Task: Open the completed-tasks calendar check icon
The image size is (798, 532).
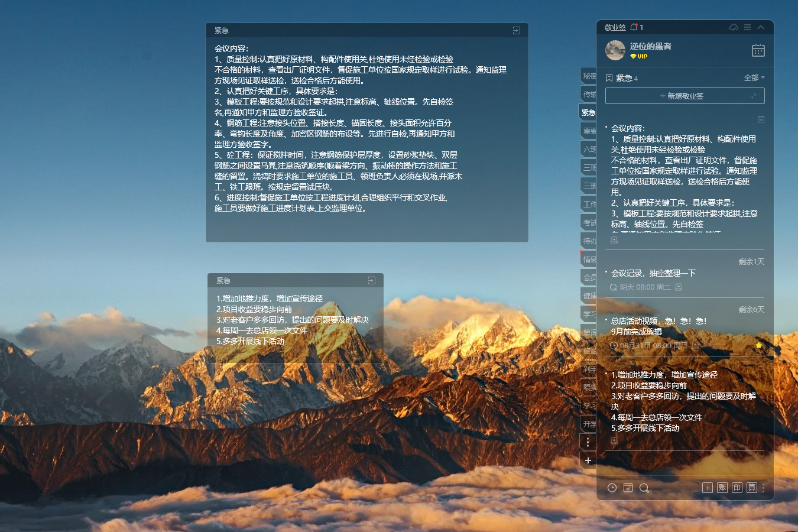Action: click(x=628, y=488)
